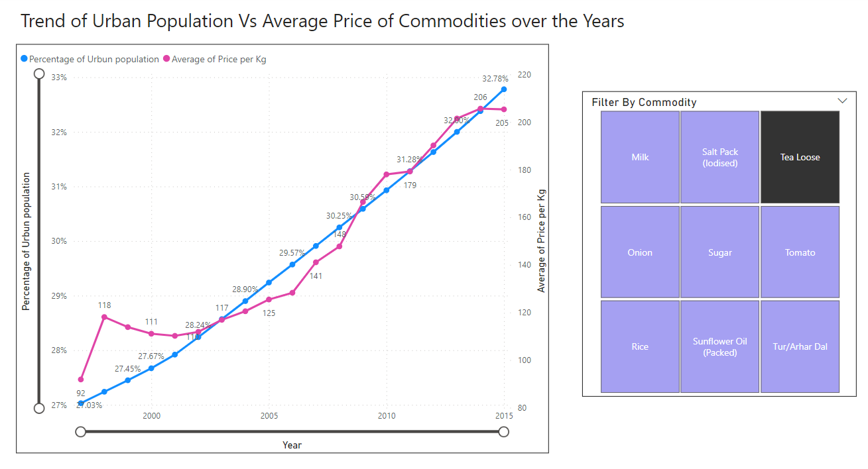Select the Milk commodity filter tile
The width and height of the screenshot is (868, 469).
point(639,157)
